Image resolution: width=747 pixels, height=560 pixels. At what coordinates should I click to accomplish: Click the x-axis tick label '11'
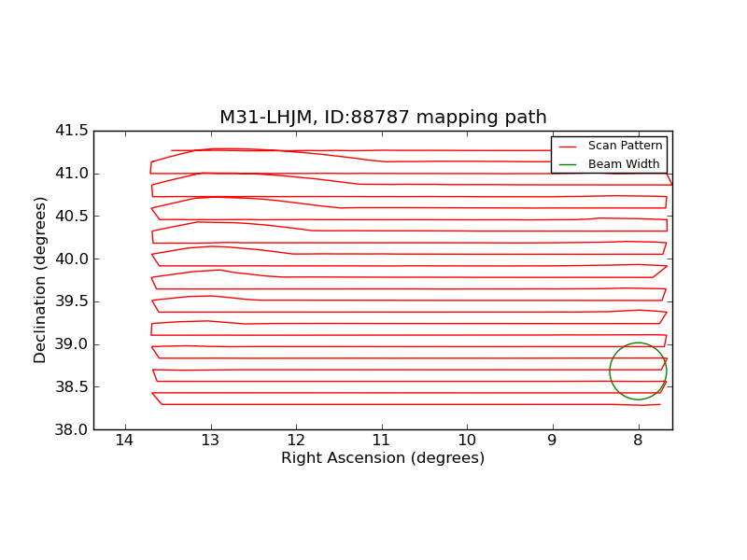pos(381,440)
